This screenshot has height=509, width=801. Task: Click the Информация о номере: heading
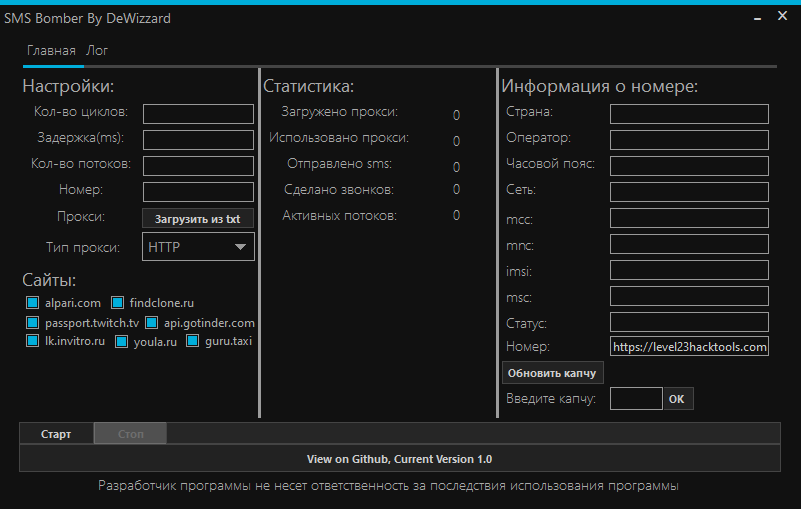599,86
